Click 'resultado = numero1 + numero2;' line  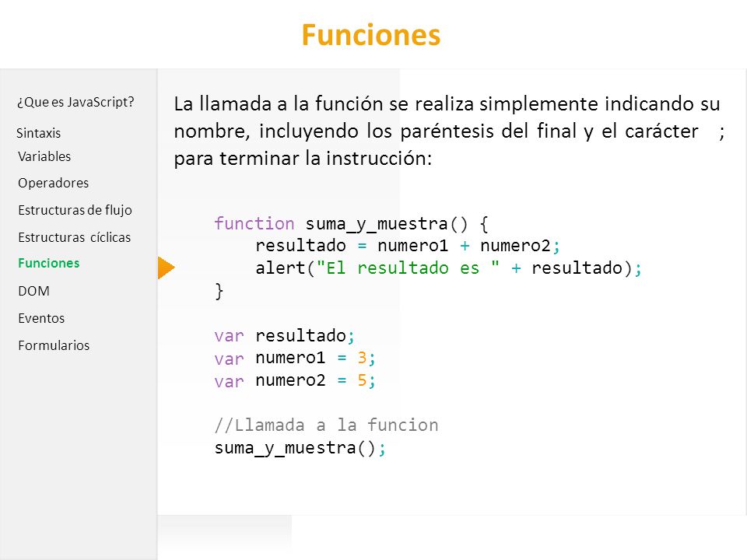pyautogui.click(x=408, y=246)
